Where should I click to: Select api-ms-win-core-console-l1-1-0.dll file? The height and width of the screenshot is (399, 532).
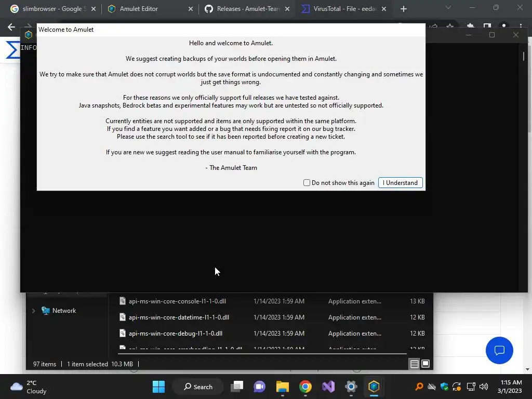(x=178, y=301)
